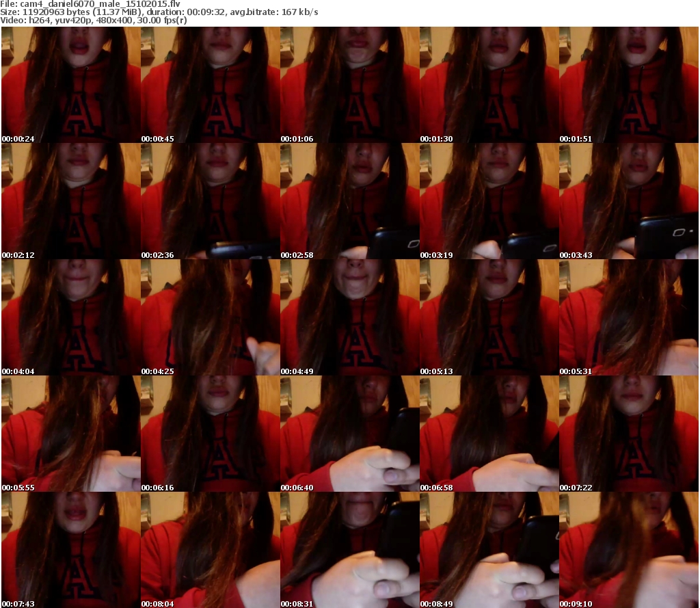Choose the 00:09:10 preview frame

point(629,549)
